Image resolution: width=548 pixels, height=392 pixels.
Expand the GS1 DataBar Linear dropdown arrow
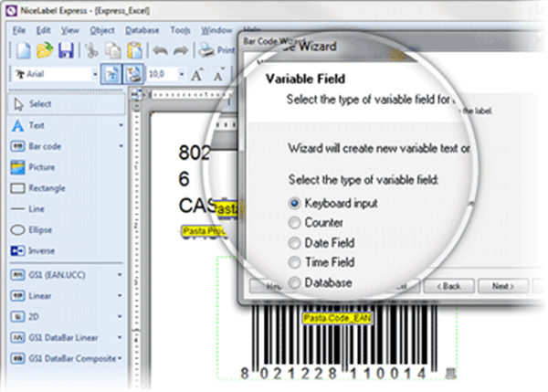(x=120, y=338)
